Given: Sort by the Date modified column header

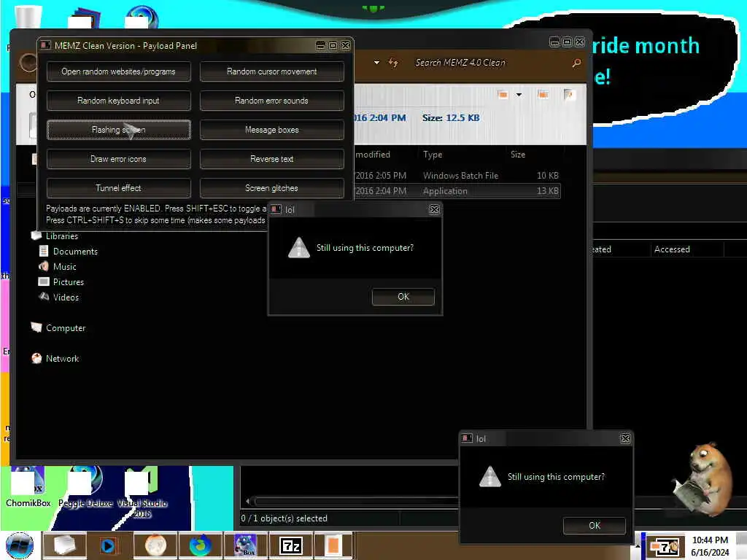Looking at the screenshot, I should 373,155.
